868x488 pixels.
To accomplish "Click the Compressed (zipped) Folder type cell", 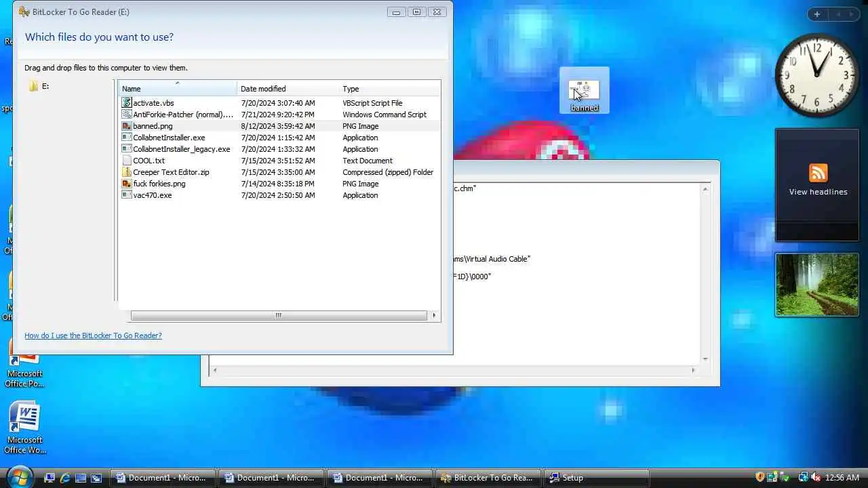I will tap(388, 172).
